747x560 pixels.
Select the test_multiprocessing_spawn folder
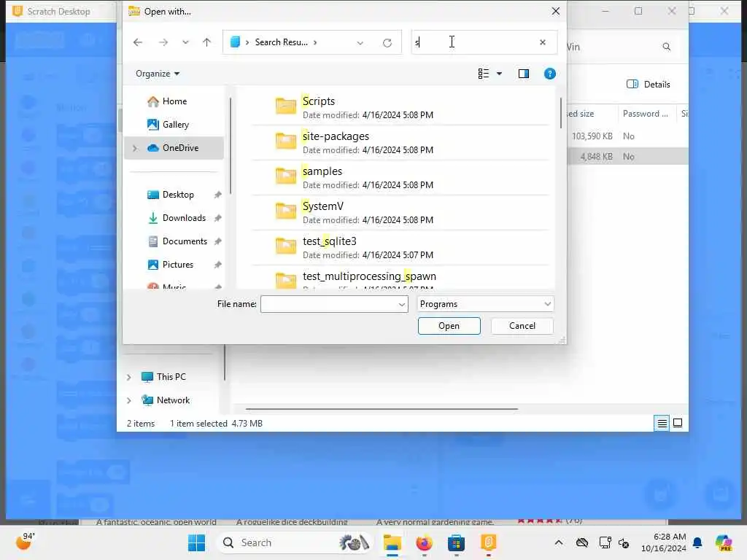click(400, 279)
